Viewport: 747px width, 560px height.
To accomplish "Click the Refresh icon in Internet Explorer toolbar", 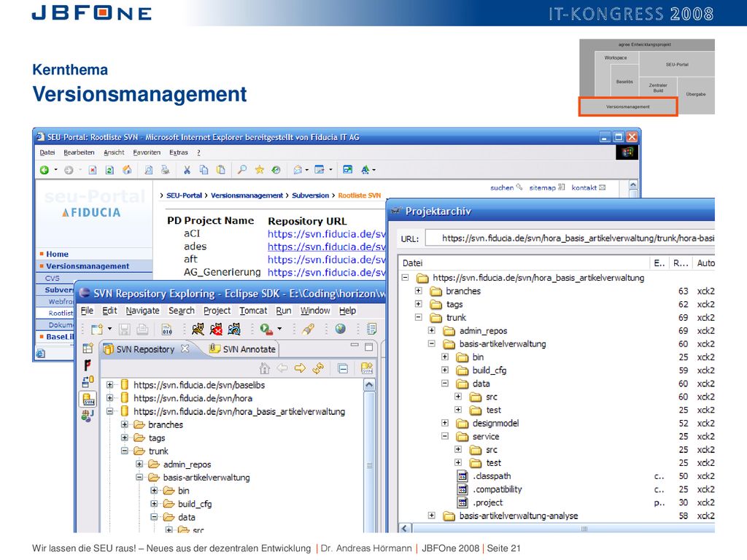I will coord(109,170).
